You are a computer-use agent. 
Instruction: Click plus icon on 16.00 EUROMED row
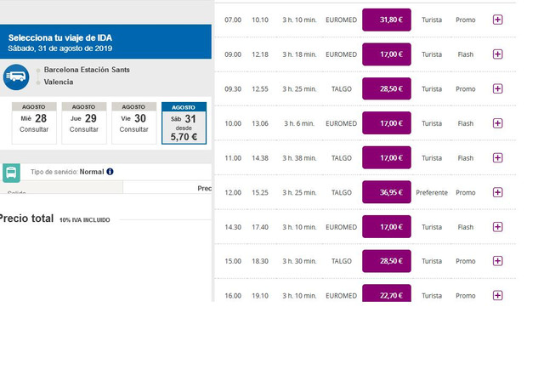[x=497, y=295]
